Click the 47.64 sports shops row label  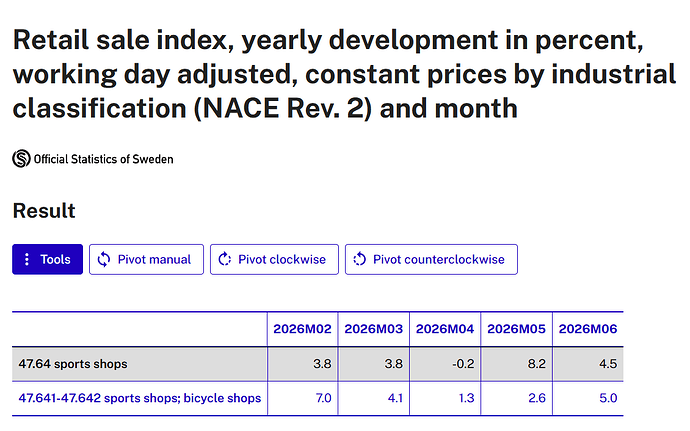click(73, 364)
